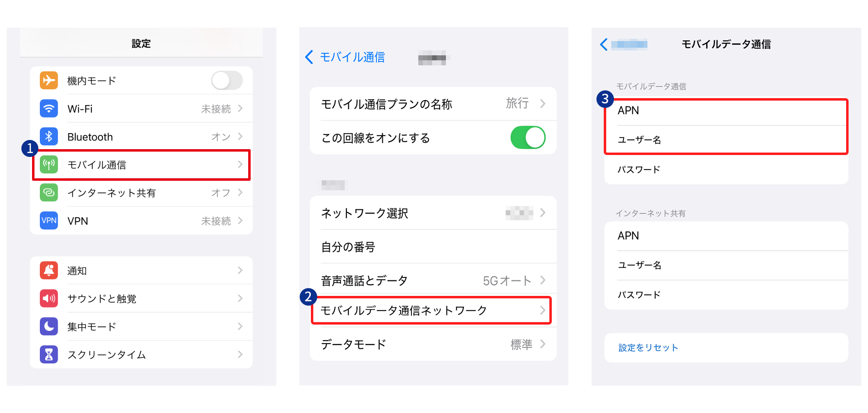
Task: Toggle the 機内モード switch
Action: tap(227, 80)
